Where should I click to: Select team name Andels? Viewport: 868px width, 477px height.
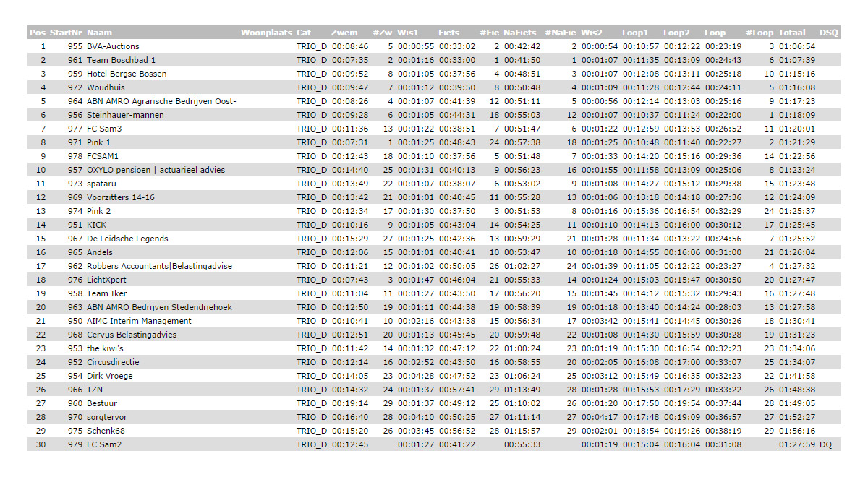100,252
